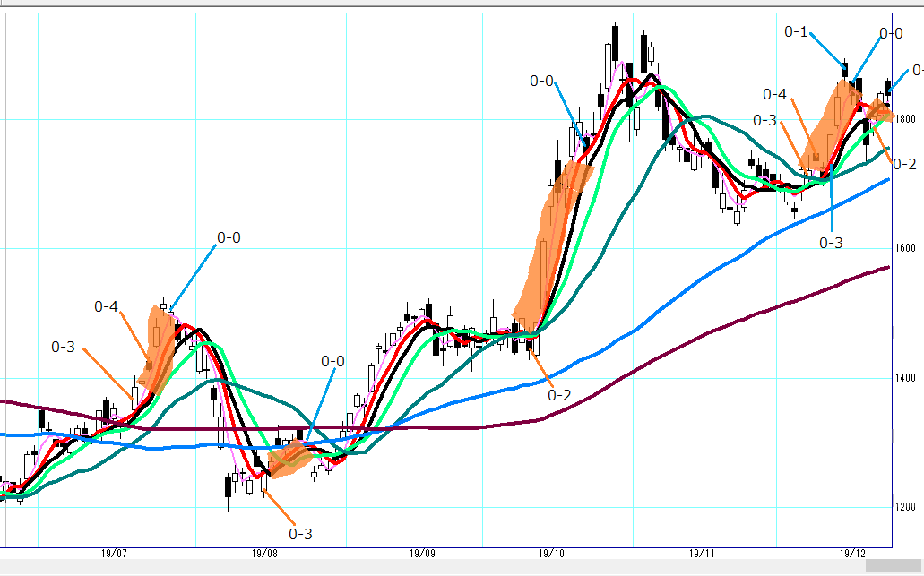Click the 1800 price axis label
This screenshot has height=576, width=924.
[x=905, y=119]
